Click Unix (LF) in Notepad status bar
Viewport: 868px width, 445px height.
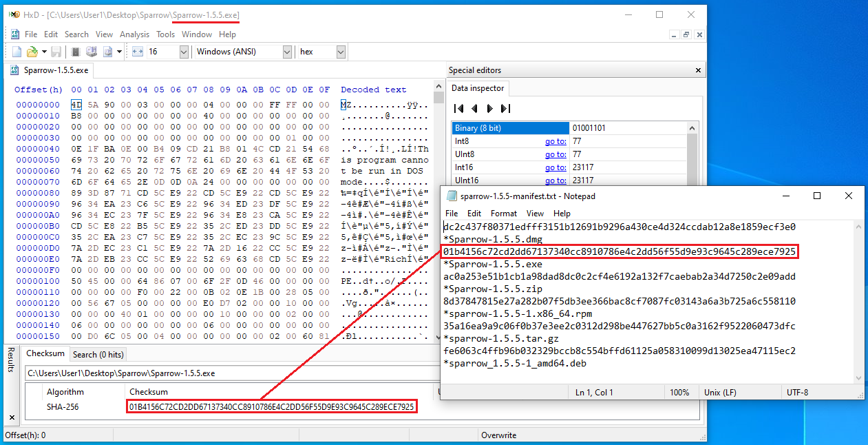point(720,392)
